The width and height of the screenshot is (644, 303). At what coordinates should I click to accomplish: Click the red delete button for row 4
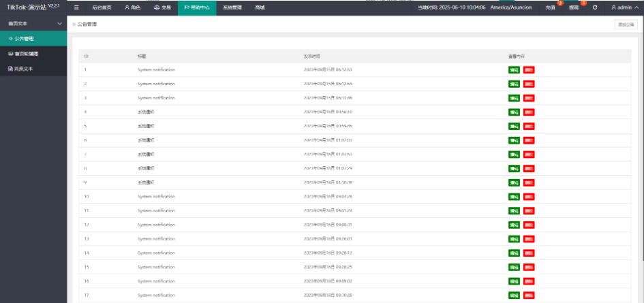[529, 112]
